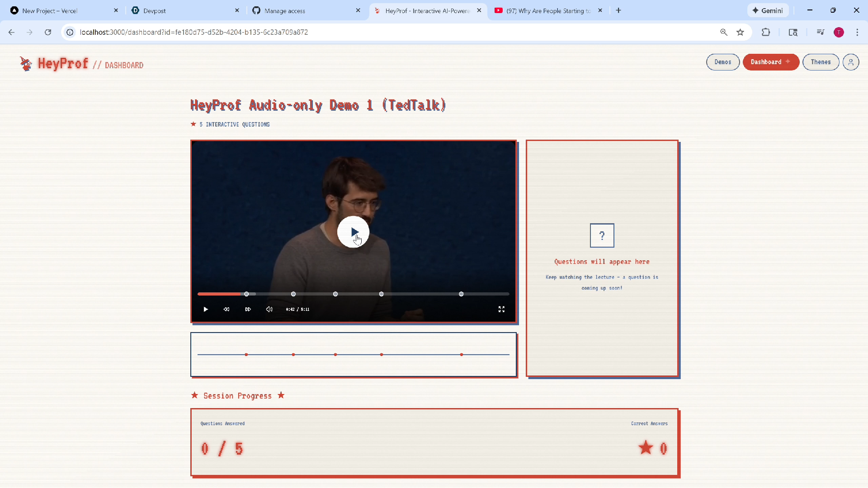Image resolution: width=868 pixels, height=488 pixels.
Task: Open the user profile icon
Action: click(x=850, y=62)
